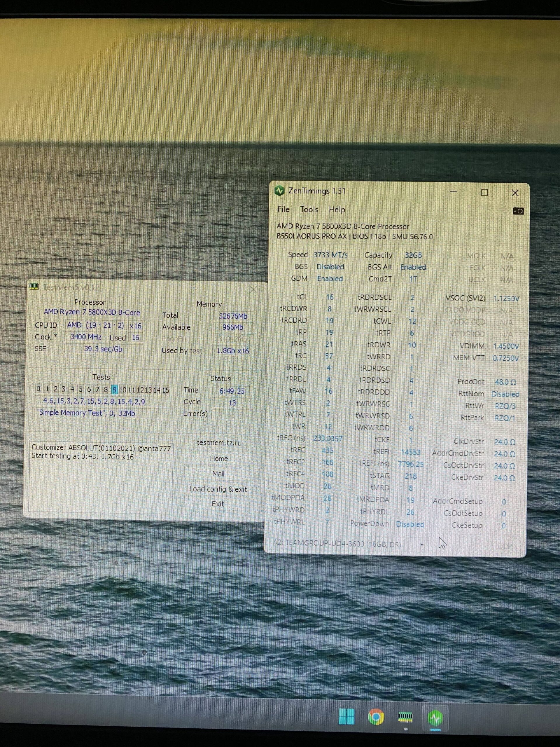Click the 'Simple Memory Test', 0, 32Mb text

coord(86,413)
